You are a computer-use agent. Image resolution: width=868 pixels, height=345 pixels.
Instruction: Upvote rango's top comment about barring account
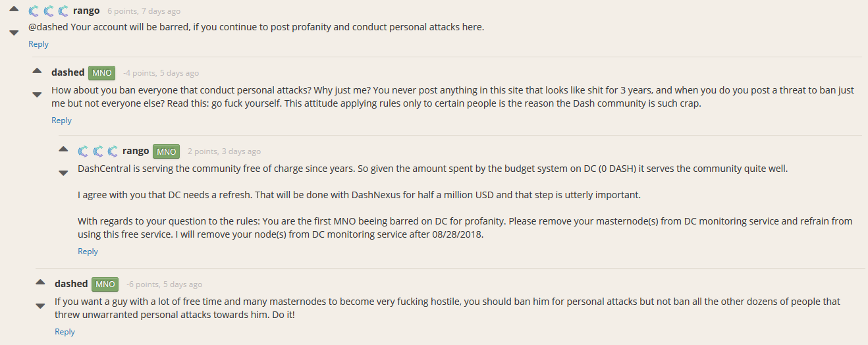[14, 9]
